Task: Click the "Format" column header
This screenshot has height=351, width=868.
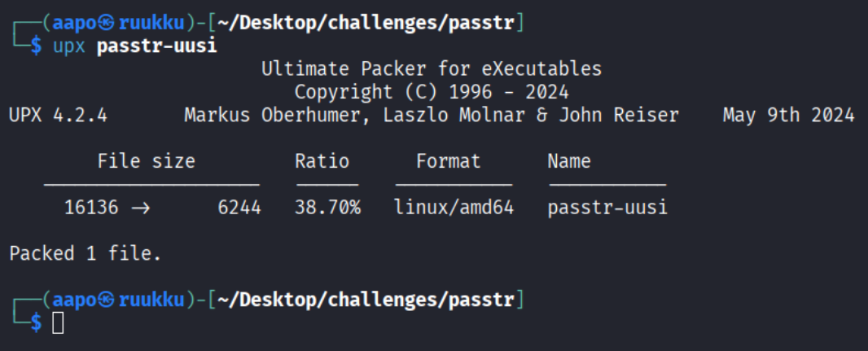Action: (448, 161)
